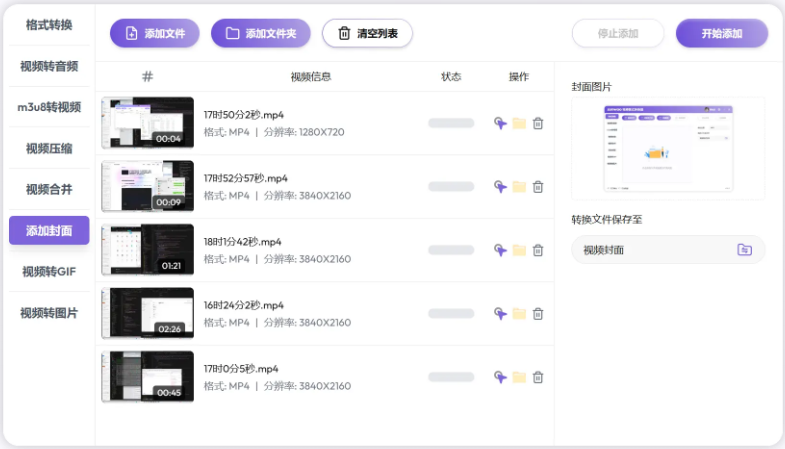Screen dimensions: 785x449
Task: Open thumbnail of 16时24分2秒.mp4
Action: 147,313
